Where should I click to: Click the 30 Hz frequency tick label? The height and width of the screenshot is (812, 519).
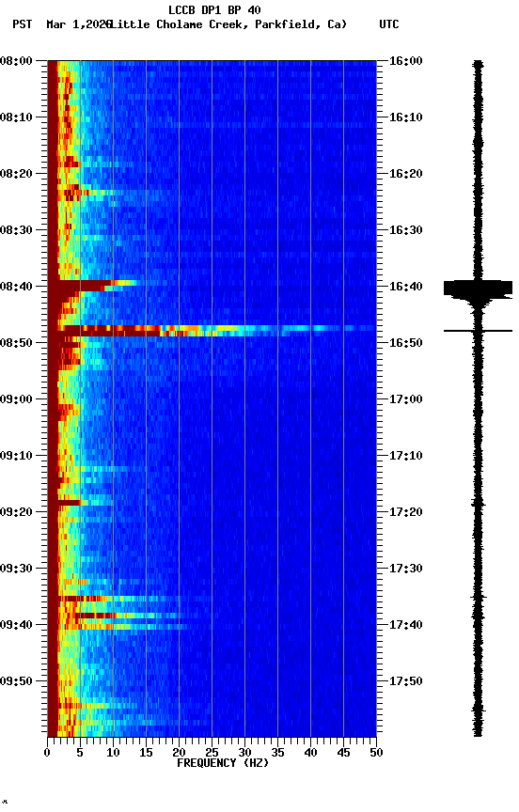point(244,753)
